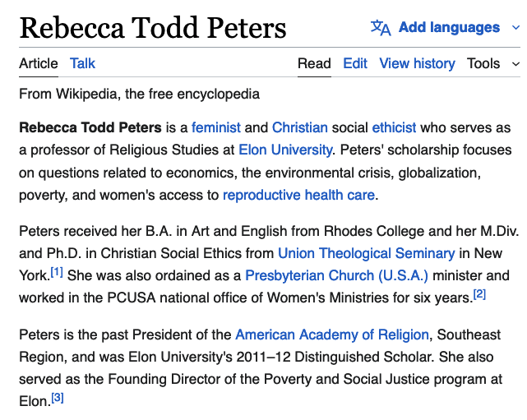Click the Edit tab
Screen dimensions: 527x420
point(355,63)
